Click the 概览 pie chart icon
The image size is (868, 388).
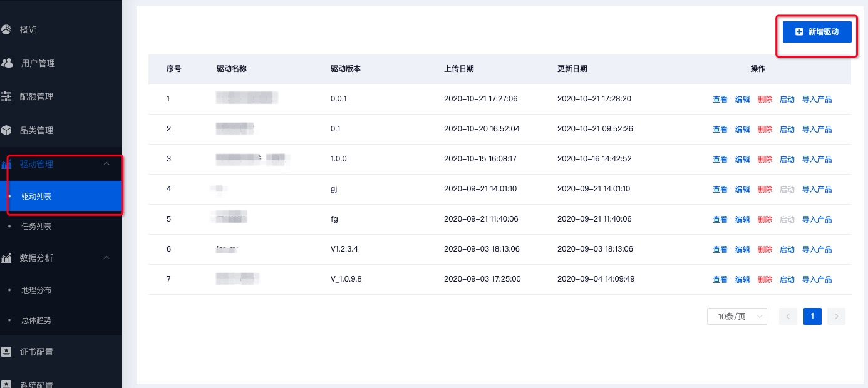click(x=6, y=29)
